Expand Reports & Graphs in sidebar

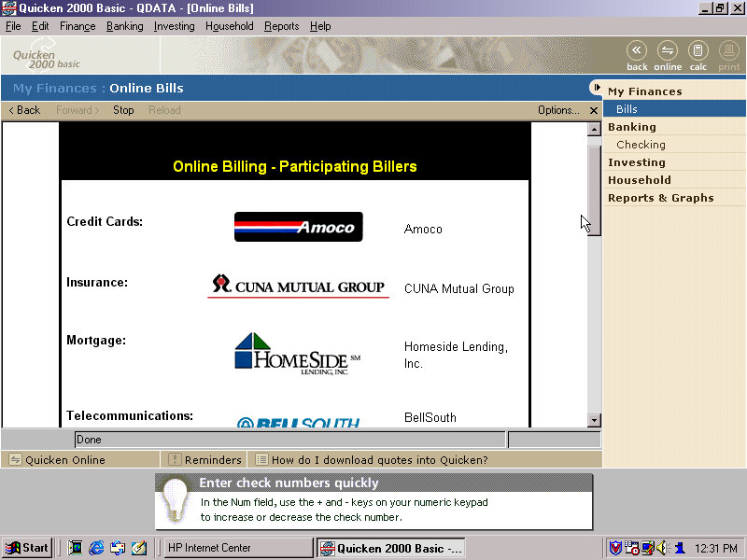tap(660, 198)
